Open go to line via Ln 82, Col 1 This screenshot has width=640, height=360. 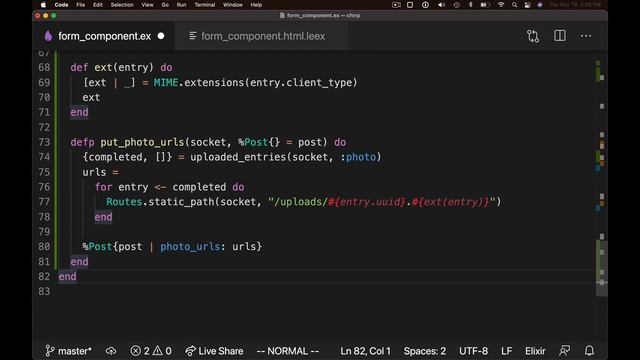(x=365, y=351)
